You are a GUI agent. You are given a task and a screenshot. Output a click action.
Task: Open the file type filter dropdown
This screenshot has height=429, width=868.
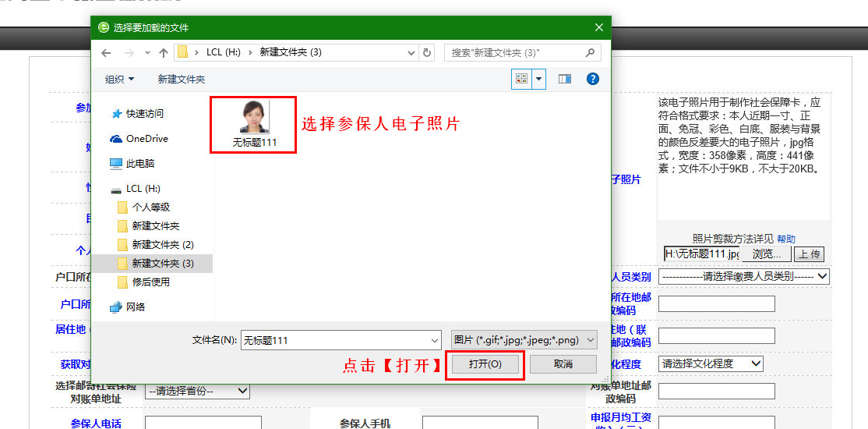tap(524, 340)
